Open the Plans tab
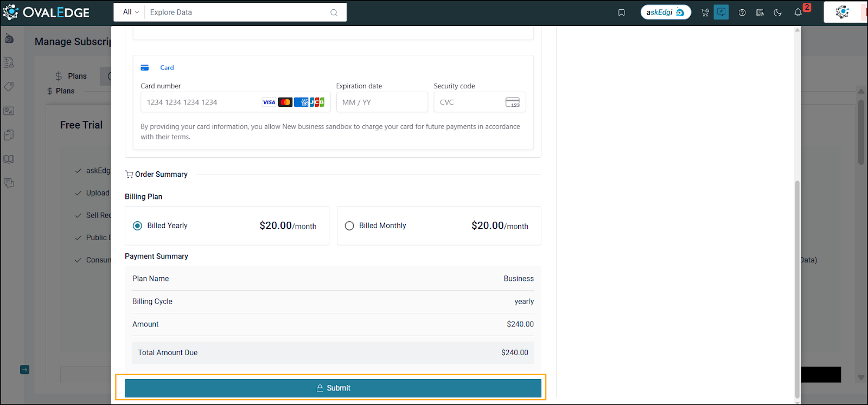 [x=71, y=76]
